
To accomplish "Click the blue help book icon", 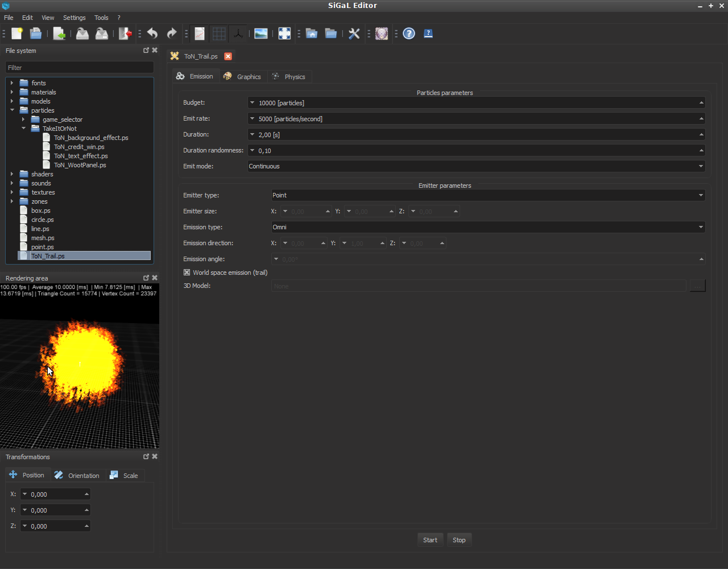I will click(x=428, y=34).
